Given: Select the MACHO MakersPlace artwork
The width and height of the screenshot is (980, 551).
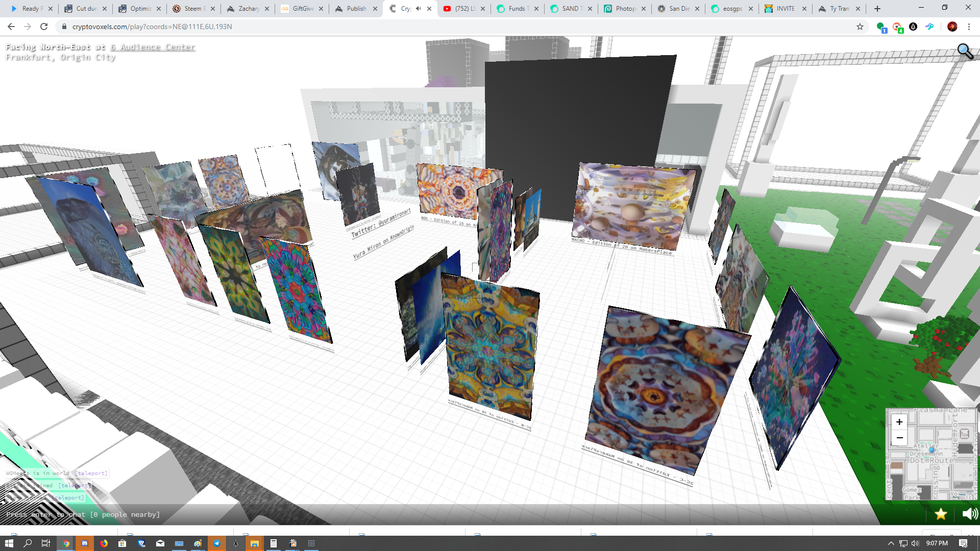Looking at the screenshot, I should pyautogui.click(x=633, y=207).
